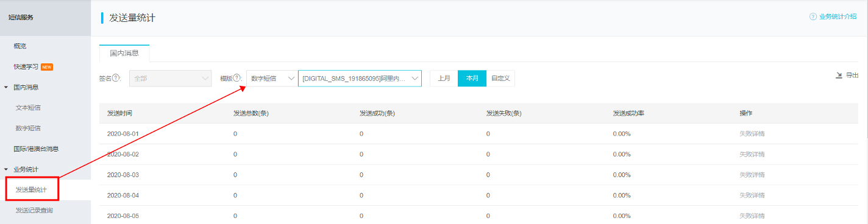This screenshot has width=868, height=224.
Task: Open 国际/港澳台消息 in the sidebar
Action: pos(36,149)
